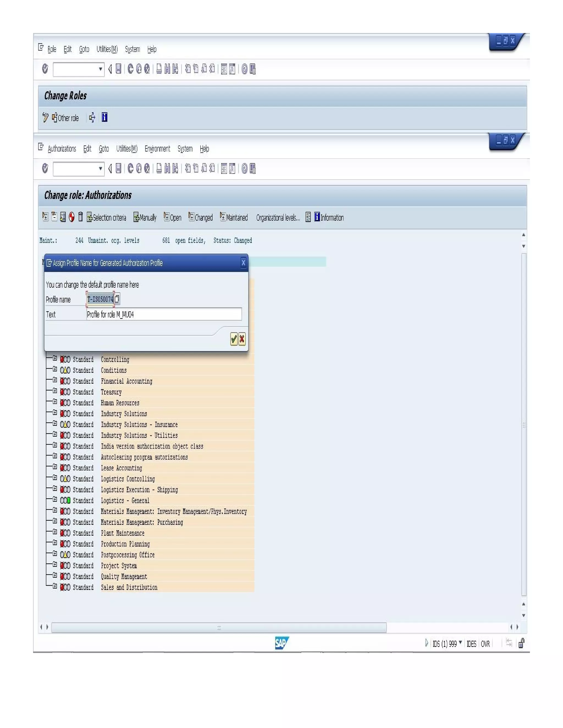The image size is (563, 728).
Task: Click the Text input field in dialog
Action: point(164,314)
